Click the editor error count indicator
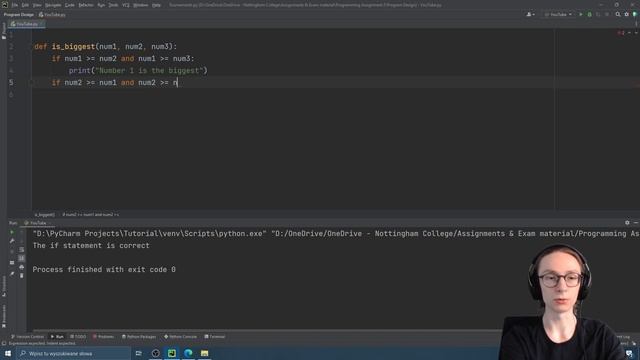 (621, 33)
